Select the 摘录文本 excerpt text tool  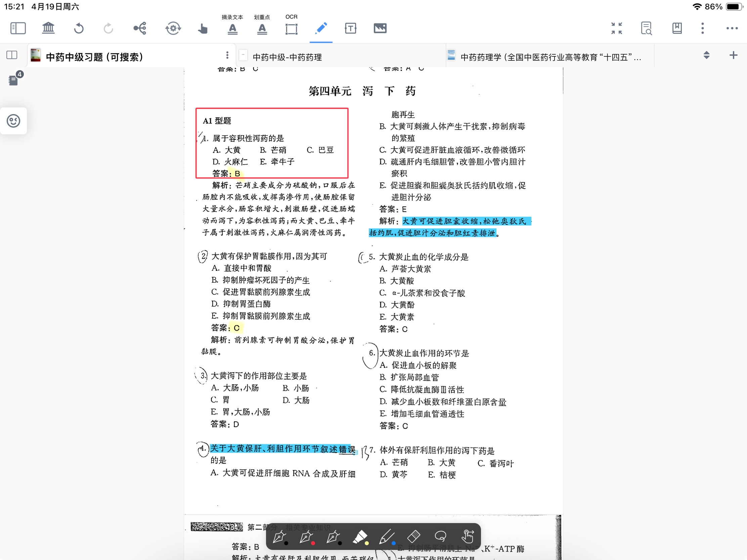(x=232, y=29)
